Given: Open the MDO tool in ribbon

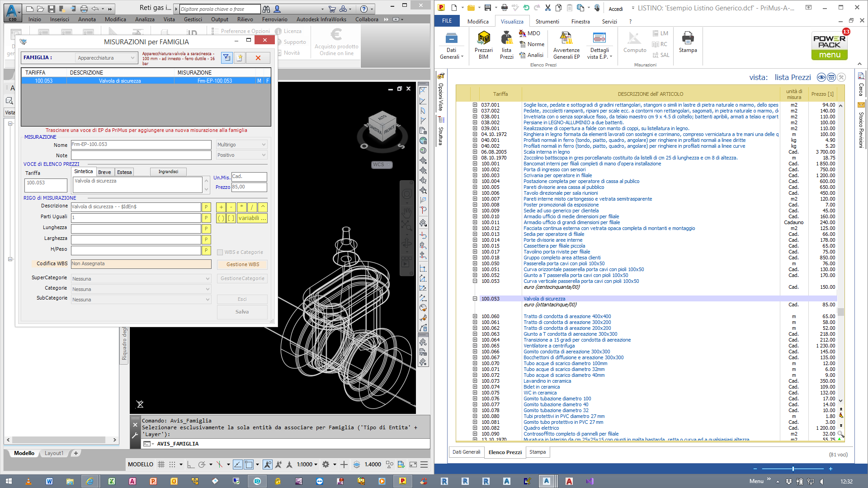Looking at the screenshot, I should pos(529,33).
